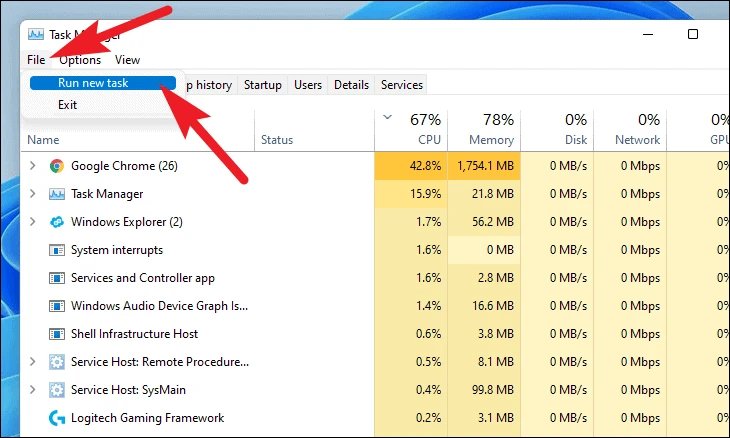Switch to the App history tab
The height and width of the screenshot is (438, 730).
coord(210,85)
